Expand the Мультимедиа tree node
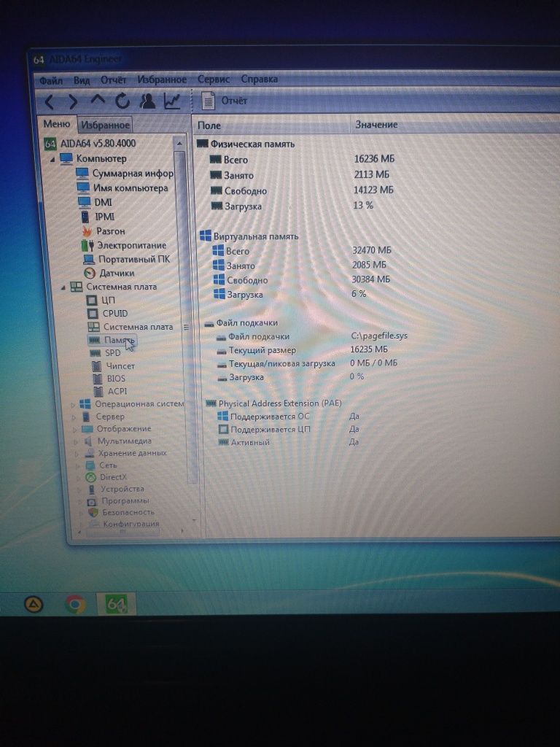This screenshot has height=747, width=560. click(x=76, y=441)
